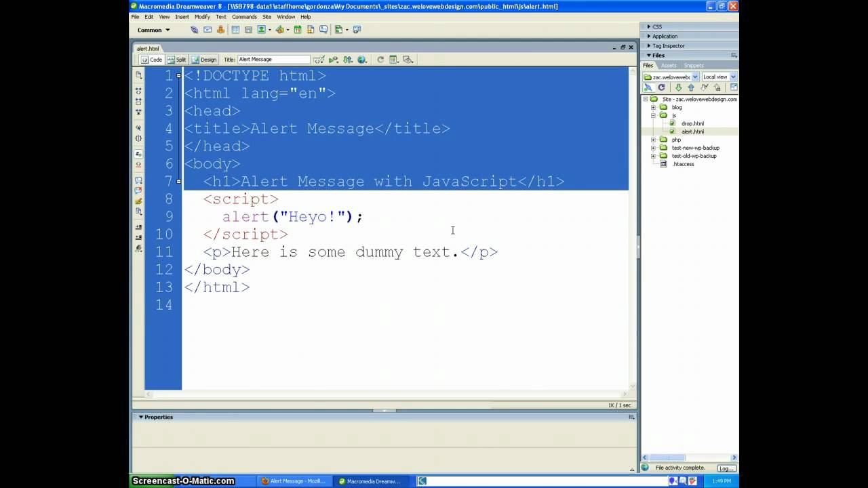Open the Modify menu

(202, 16)
